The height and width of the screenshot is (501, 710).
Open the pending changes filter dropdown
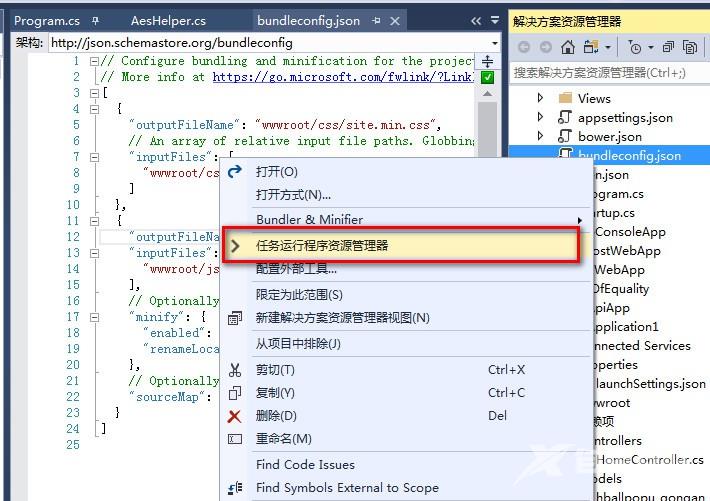[x=651, y=47]
